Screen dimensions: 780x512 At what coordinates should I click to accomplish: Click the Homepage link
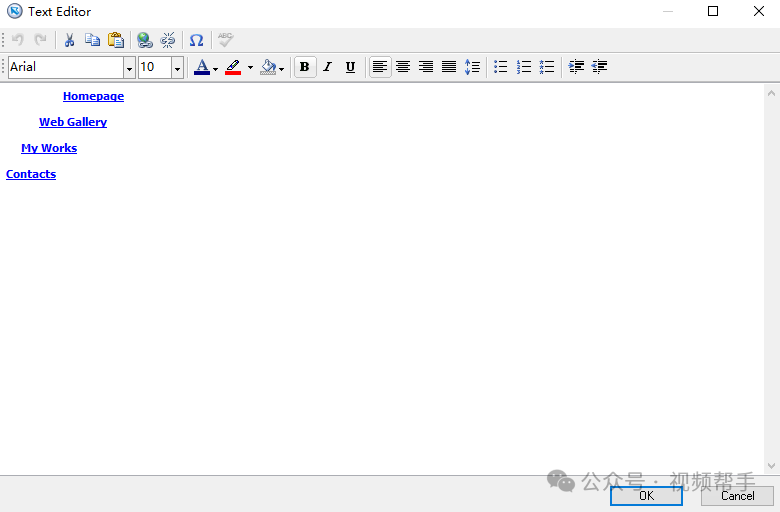[x=94, y=96]
